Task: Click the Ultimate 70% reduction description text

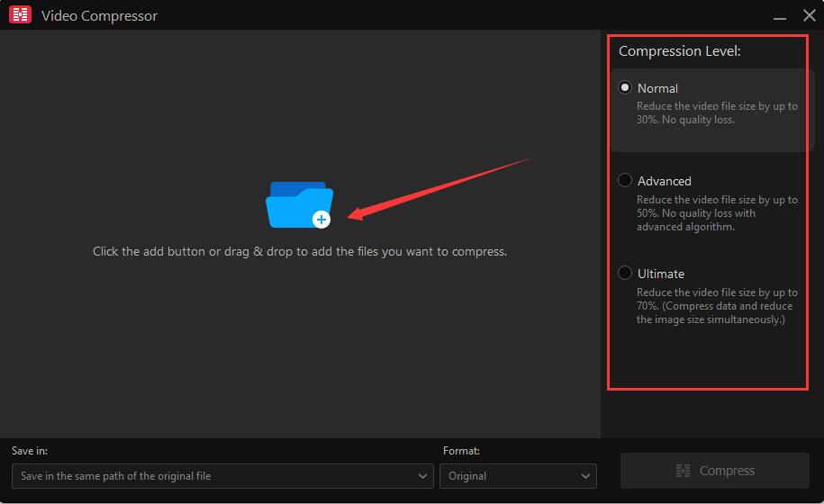Action: click(x=717, y=306)
